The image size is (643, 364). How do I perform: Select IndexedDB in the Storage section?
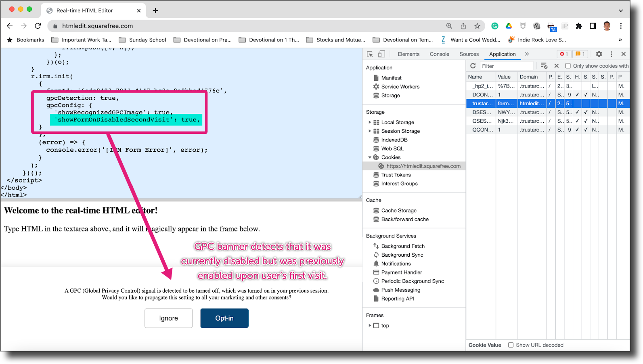pyautogui.click(x=394, y=140)
